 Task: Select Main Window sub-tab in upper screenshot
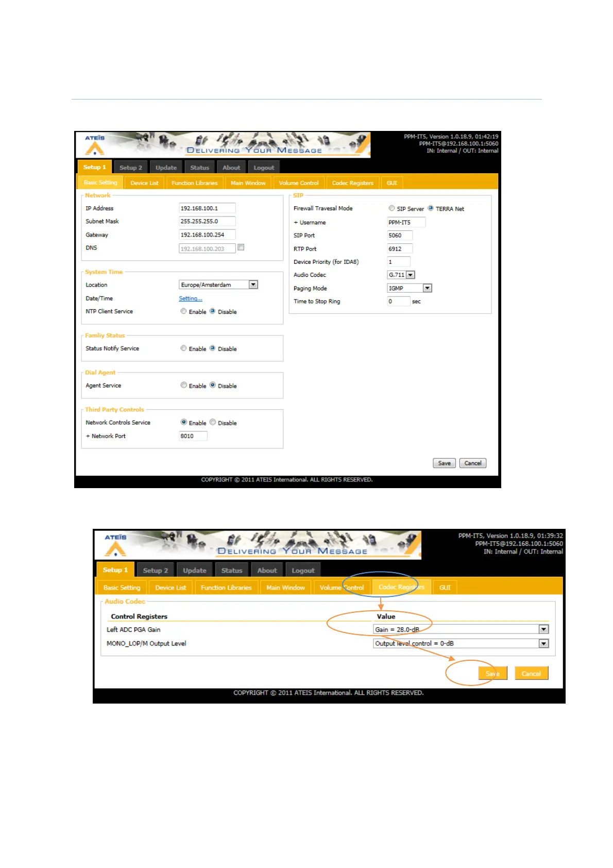[248, 183]
